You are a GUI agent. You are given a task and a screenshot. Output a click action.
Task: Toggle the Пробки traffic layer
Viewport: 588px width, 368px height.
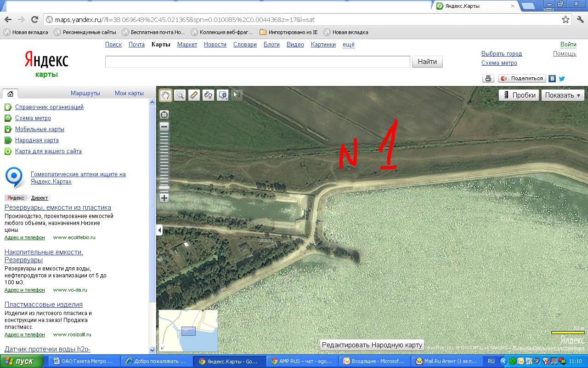519,95
